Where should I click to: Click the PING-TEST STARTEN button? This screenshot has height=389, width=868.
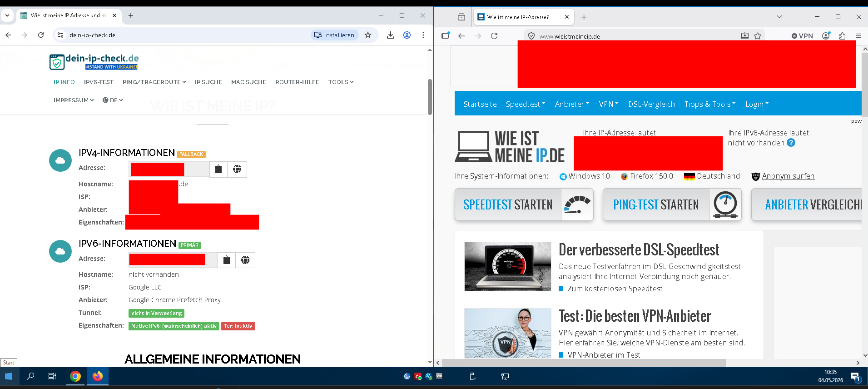point(672,204)
